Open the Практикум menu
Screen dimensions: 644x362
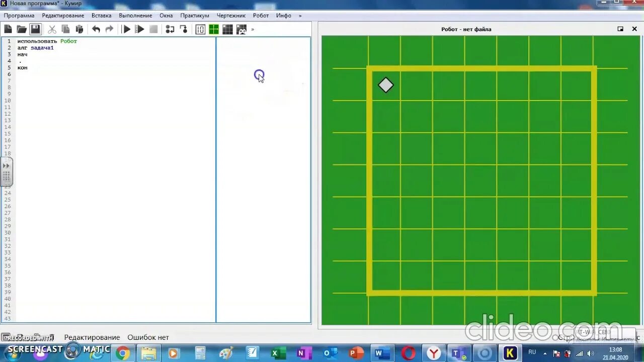(x=195, y=16)
